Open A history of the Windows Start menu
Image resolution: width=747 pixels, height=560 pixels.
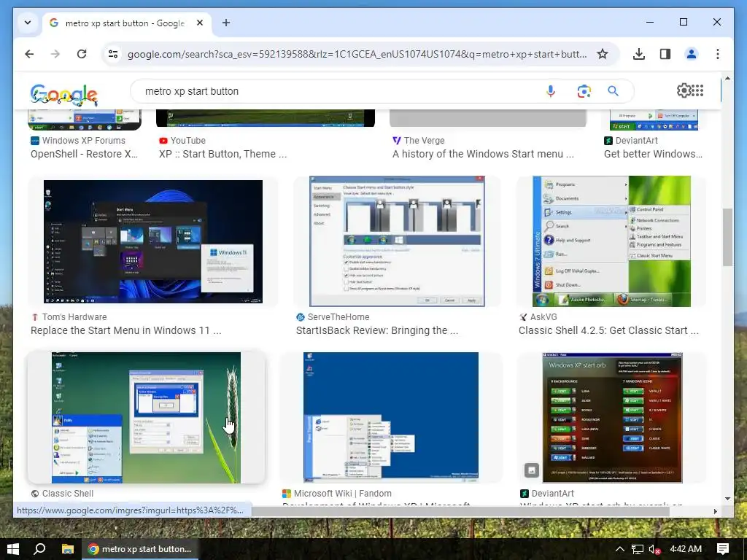click(483, 154)
